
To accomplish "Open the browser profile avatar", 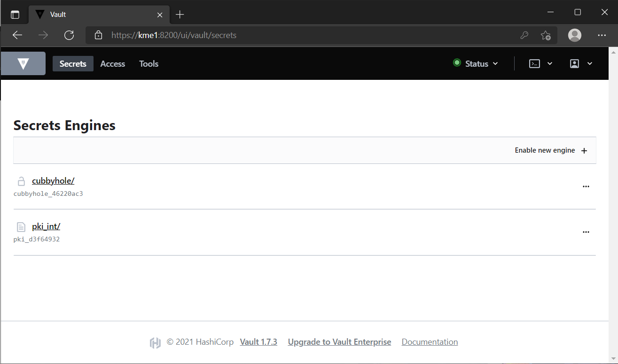I will pyautogui.click(x=575, y=35).
